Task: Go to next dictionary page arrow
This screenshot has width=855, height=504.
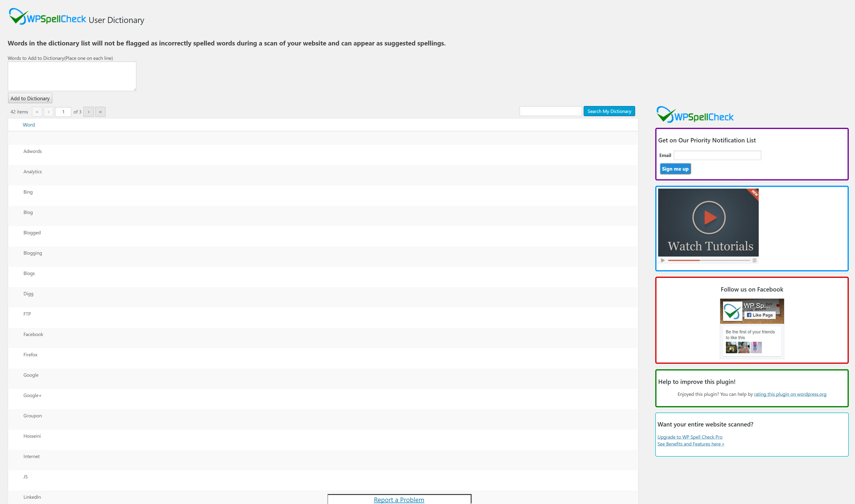Action: [x=89, y=112]
